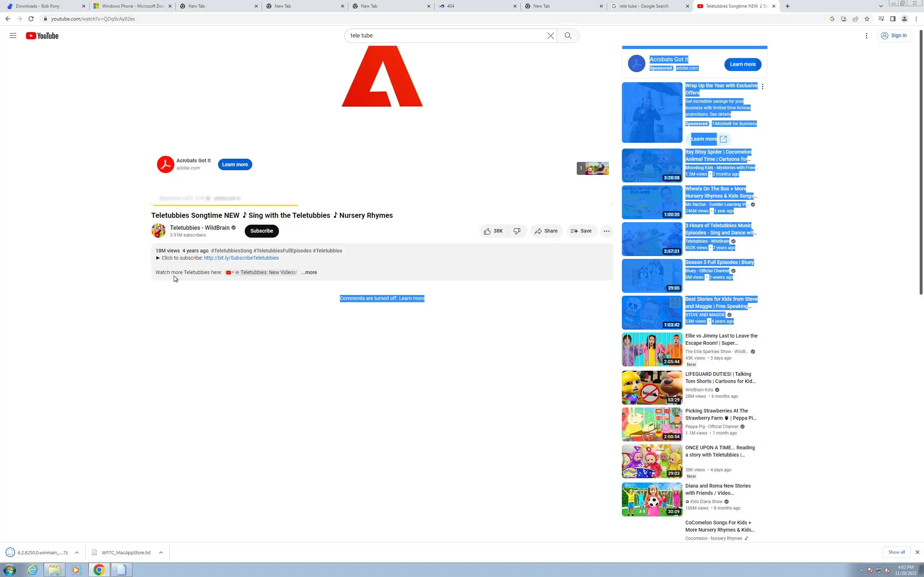This screenshot has width=924, height=577.
Task: Switch to Downloads - Bob Pony tab
Action: click(38, 6)
